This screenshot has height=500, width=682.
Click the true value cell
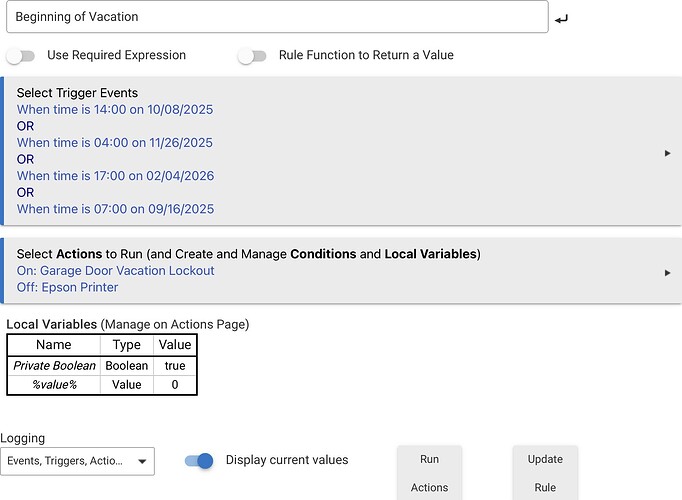(x=175, y=366)
